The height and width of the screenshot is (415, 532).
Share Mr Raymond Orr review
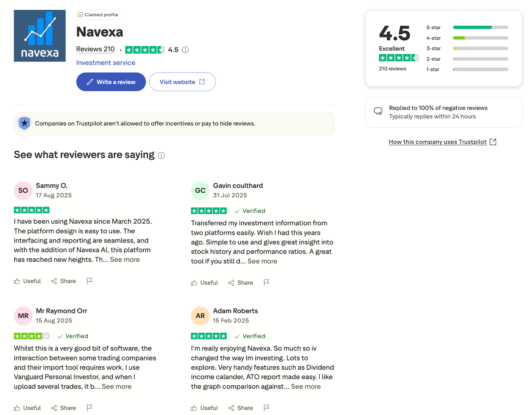[x=63, y=408]
